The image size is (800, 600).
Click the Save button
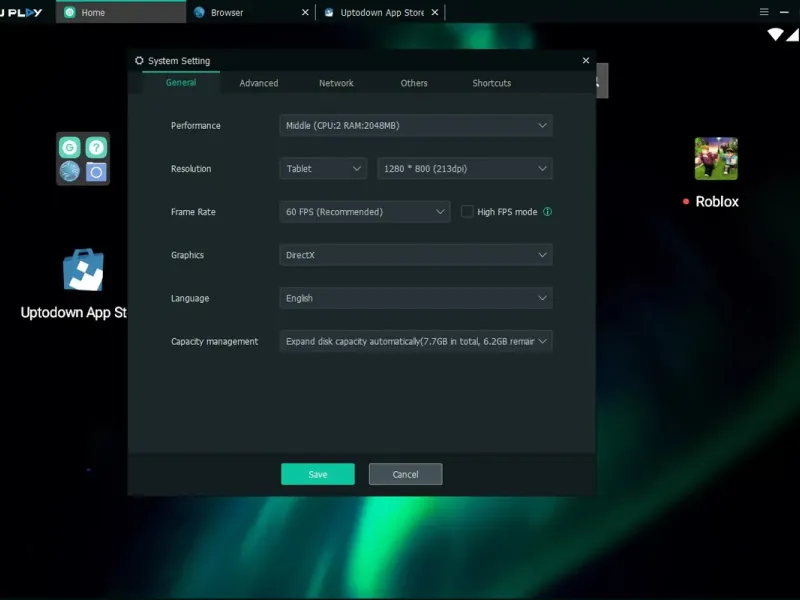pyautogui.click(x=318, y=474)
